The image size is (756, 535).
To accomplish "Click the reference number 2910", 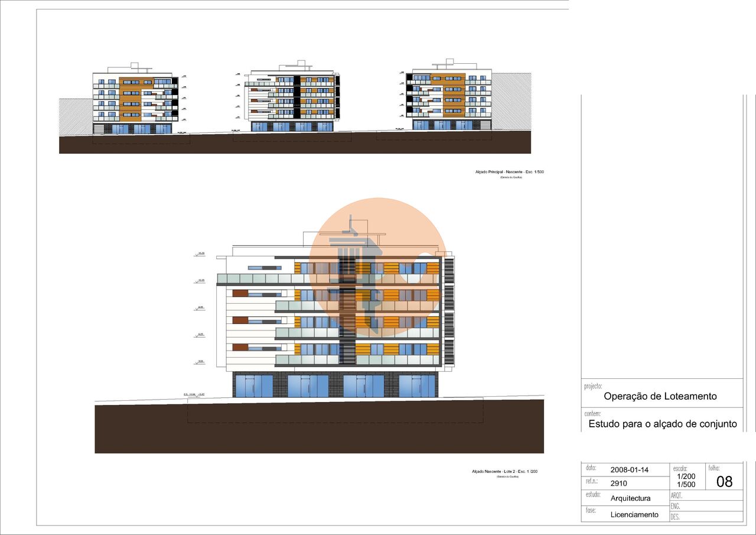I will [619, 483].
